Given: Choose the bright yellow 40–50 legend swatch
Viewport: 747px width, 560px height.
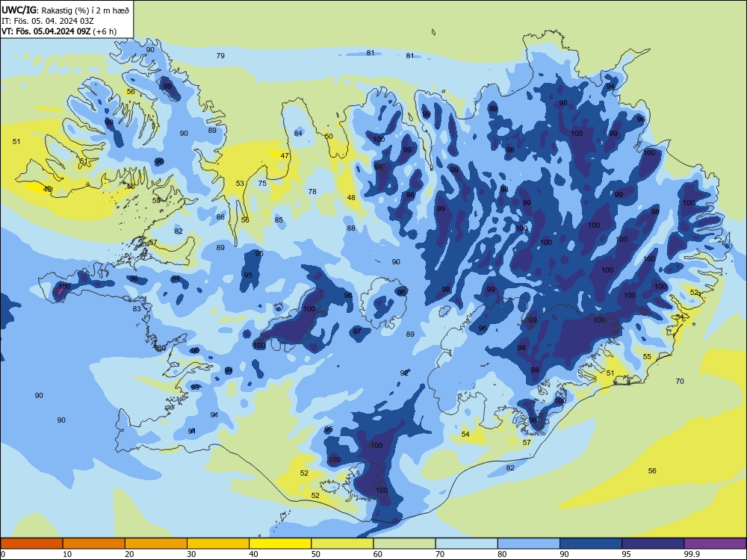Looking at the screenshot, I should 280,544.
